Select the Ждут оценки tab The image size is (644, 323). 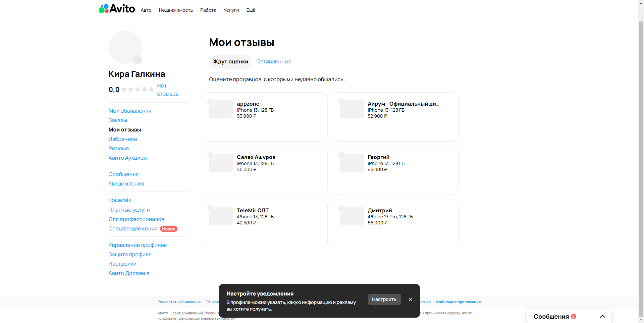point(230,62)
